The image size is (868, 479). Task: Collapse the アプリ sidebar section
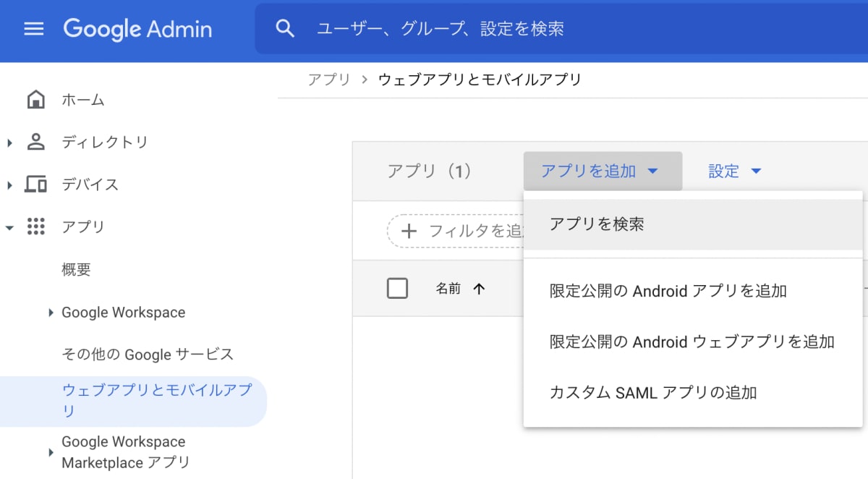coord(9,227)
